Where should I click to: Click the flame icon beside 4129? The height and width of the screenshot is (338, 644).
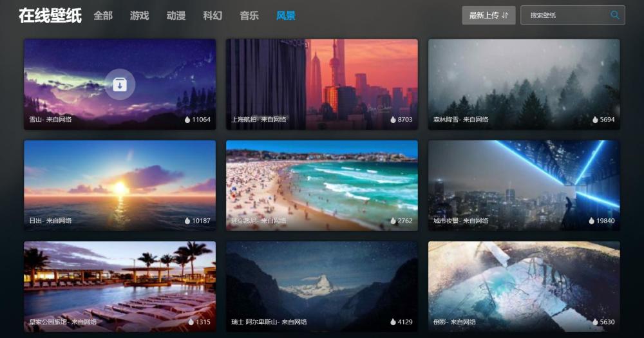tap(393, 322)
